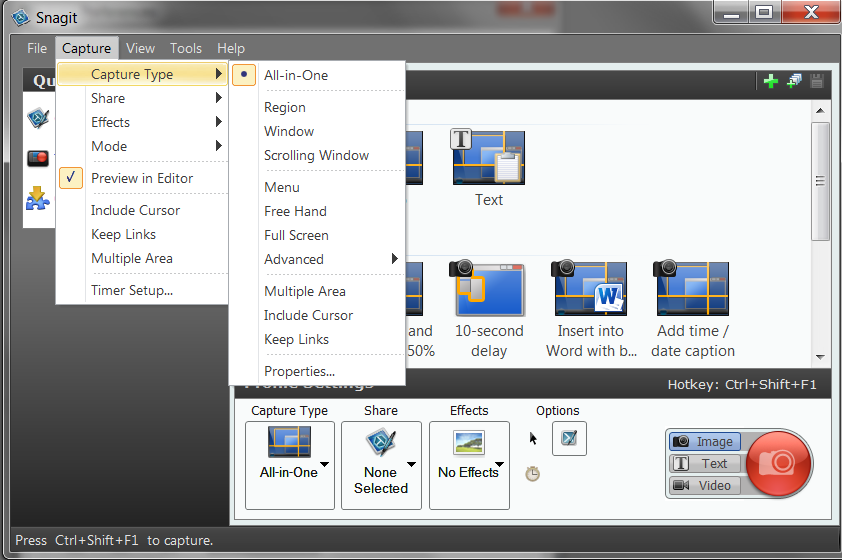This screenshot has height=560, width=842.
Task: Click the red record sidebar icon
Action: pyautogui.click(x=38, y=158)
